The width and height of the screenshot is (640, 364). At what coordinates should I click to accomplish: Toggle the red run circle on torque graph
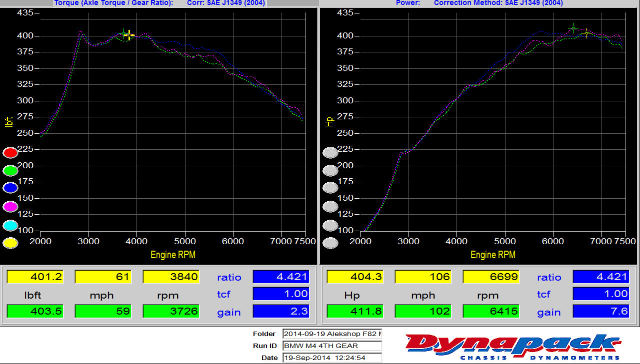click(x=10, y=153)
